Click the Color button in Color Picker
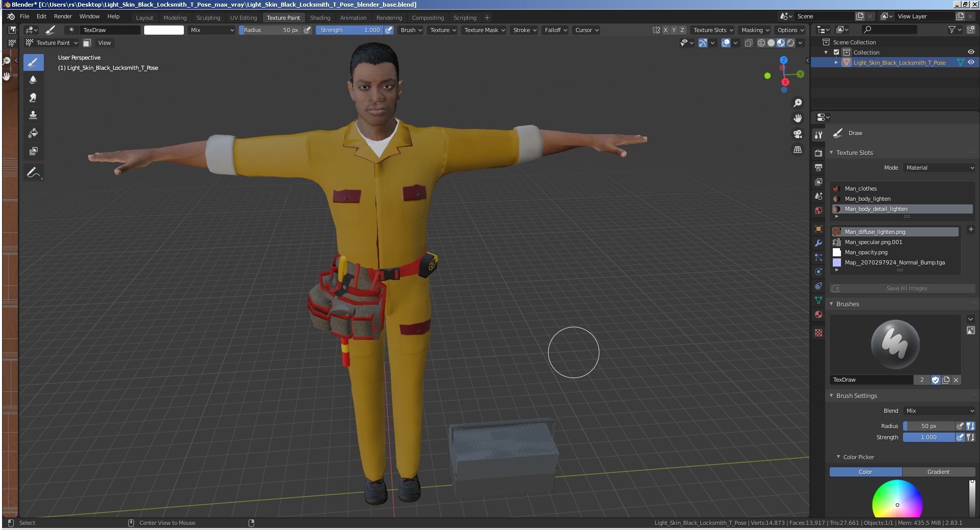The image size is (980, 530). (x=865, y=472)
